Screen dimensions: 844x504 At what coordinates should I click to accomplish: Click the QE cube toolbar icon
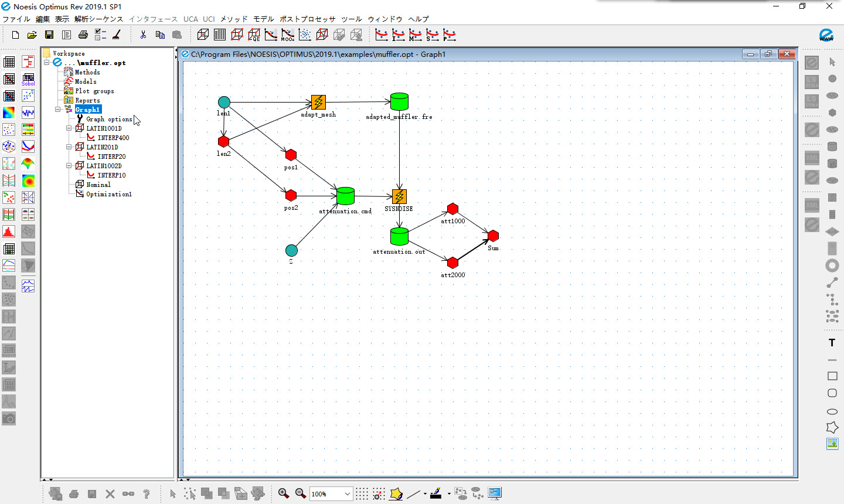click(254, 35)
